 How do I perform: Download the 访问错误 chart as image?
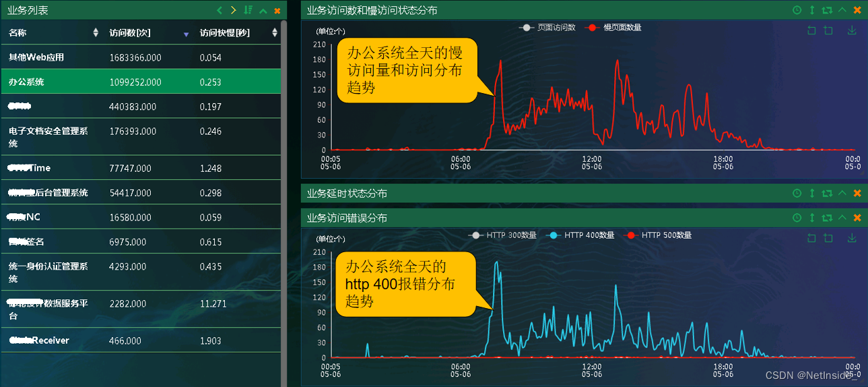click(x=852, y=238)
